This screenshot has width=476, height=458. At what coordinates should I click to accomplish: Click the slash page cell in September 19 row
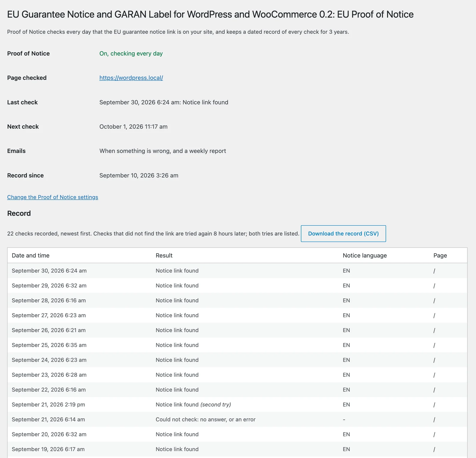(x=434, y=449)
